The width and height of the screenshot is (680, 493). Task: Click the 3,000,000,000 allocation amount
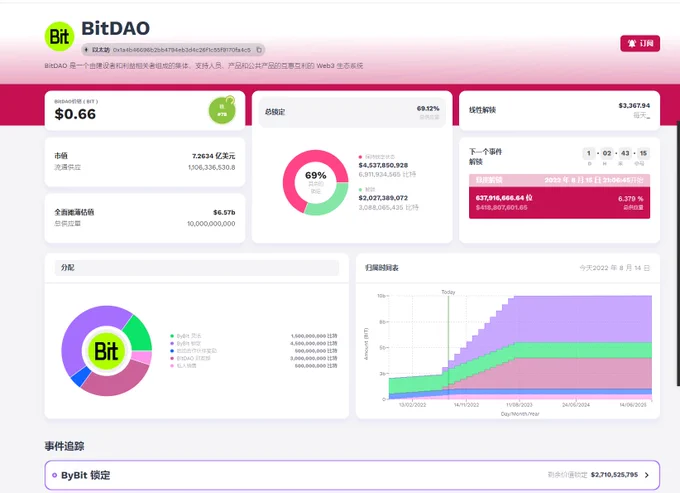point(314,359)
